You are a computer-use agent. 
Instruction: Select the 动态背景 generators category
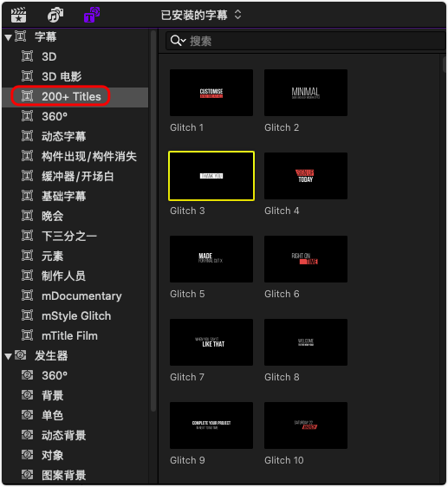click(75, 435)
